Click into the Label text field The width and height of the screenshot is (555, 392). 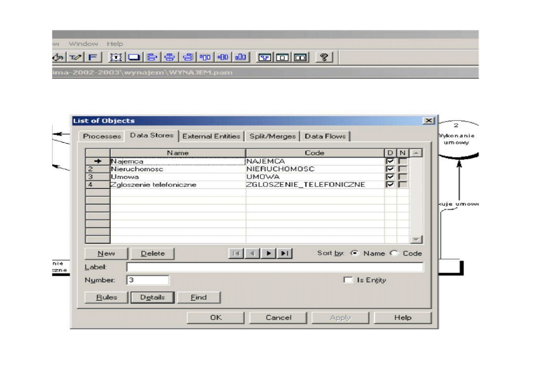click(275, 267)
